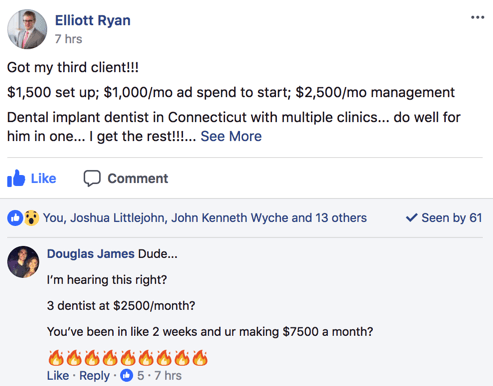Show the 13 others who reacted
This screenshot has height=386, width=493.
341,218
